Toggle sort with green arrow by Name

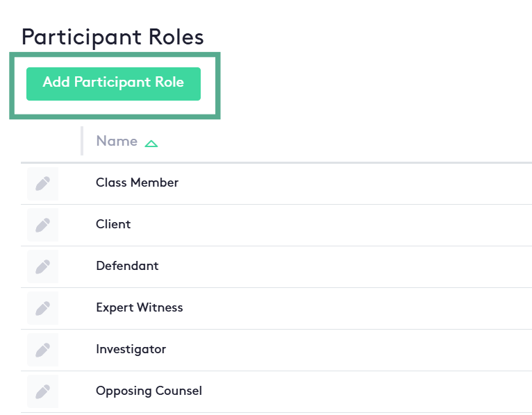click(x=151, y=144)
